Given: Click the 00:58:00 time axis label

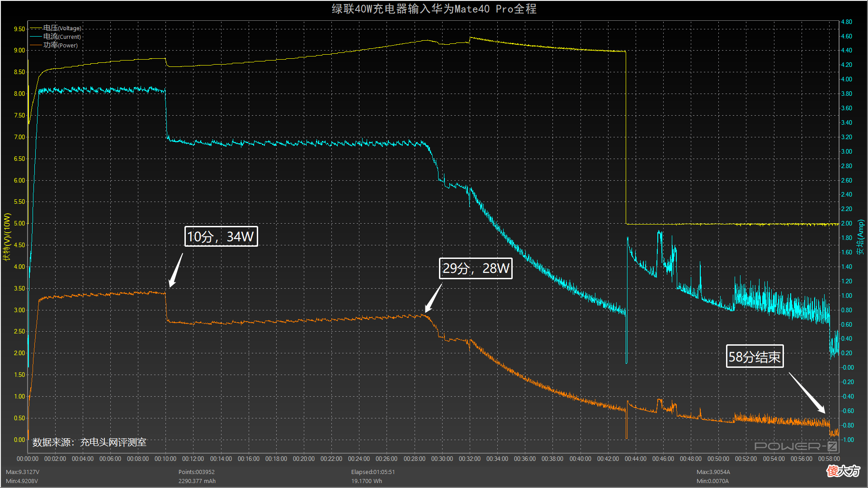Looking at the screenshot, I should pyautogui.click(x=829, y=459).
